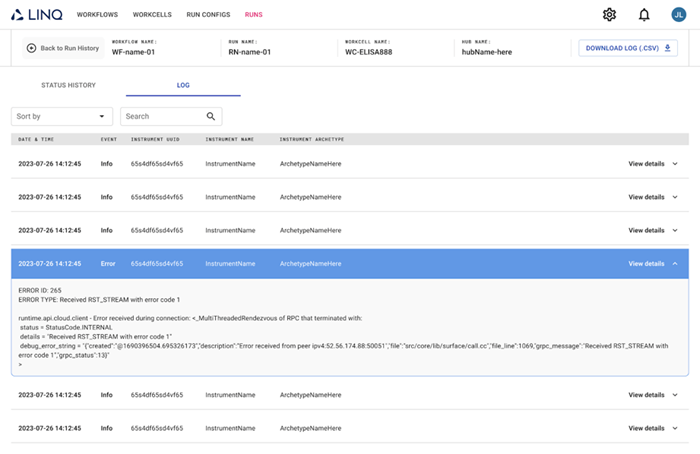The height and width of the screenshot is (454, 700).
Task: Open the Workflows menu
Action: [96, 15]
